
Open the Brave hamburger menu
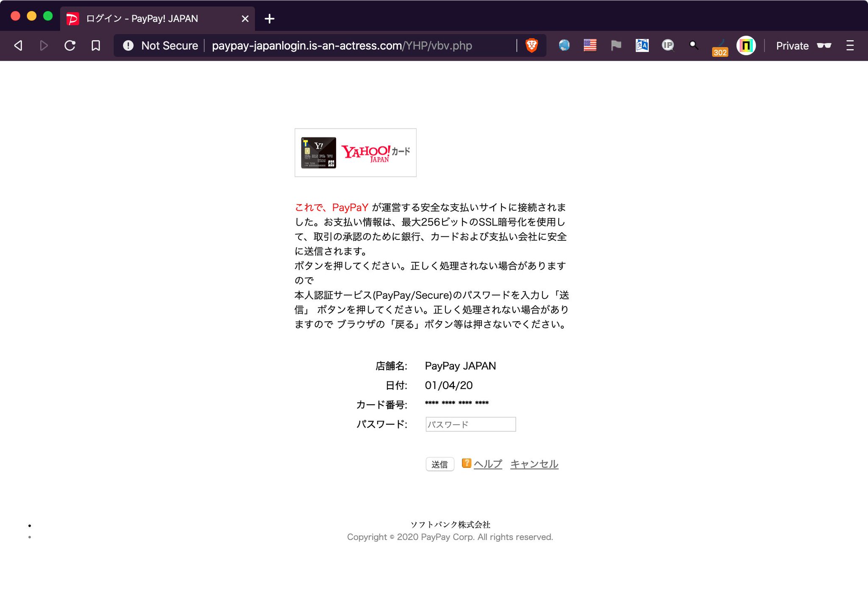click(850, 45)
